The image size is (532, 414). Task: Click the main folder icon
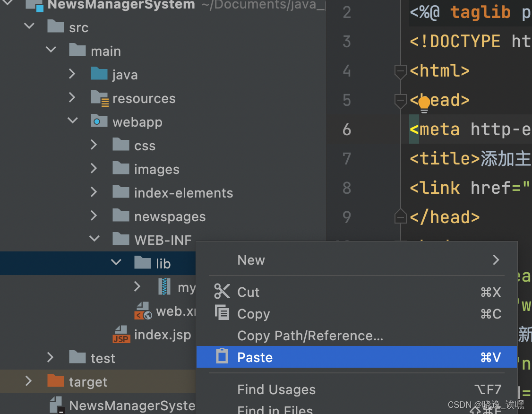tap(77, 50)
